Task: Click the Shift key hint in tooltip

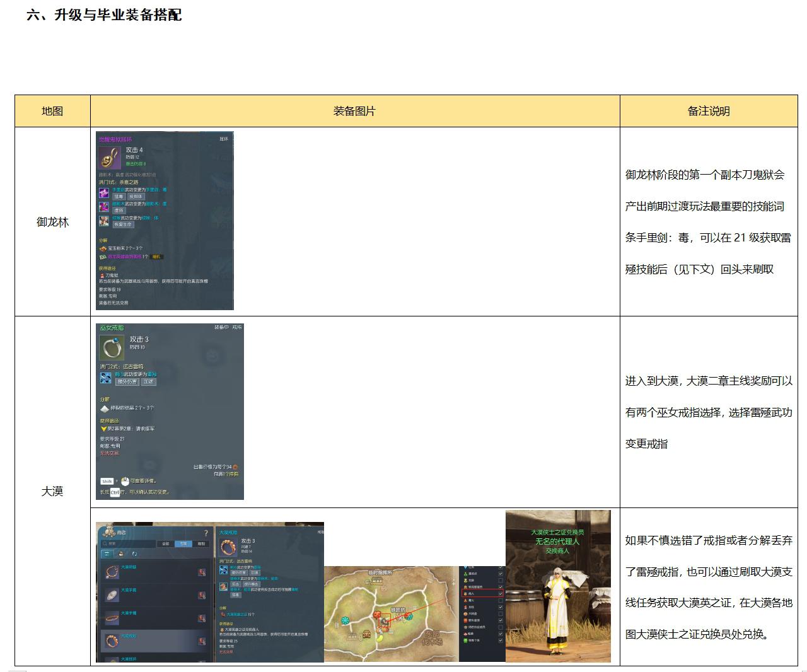Action: 107,482
